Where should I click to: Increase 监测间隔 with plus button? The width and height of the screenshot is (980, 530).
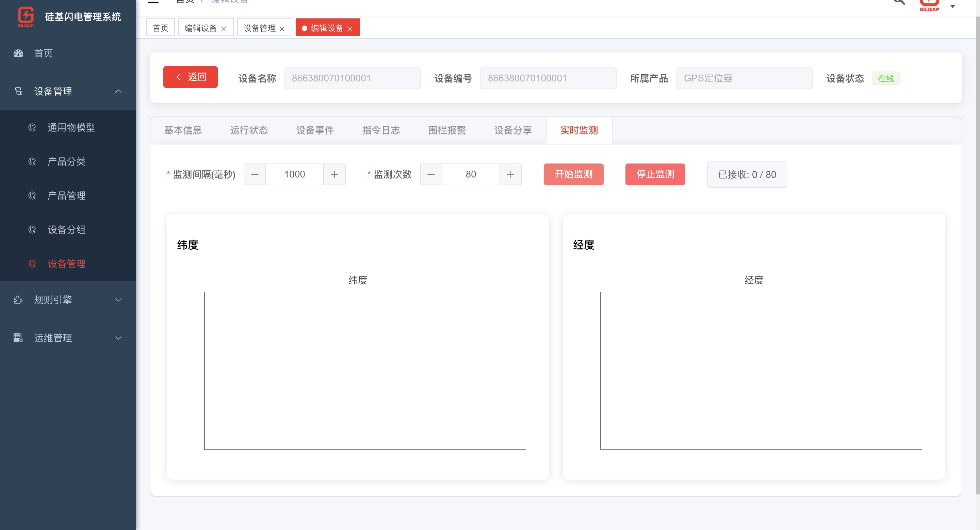334,174
